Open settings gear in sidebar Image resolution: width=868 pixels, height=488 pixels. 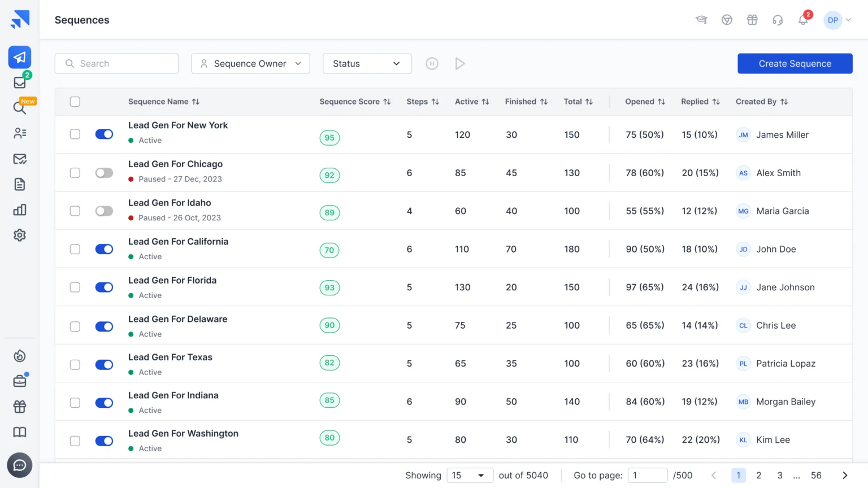pyautogui.click(x=20, y=235)
